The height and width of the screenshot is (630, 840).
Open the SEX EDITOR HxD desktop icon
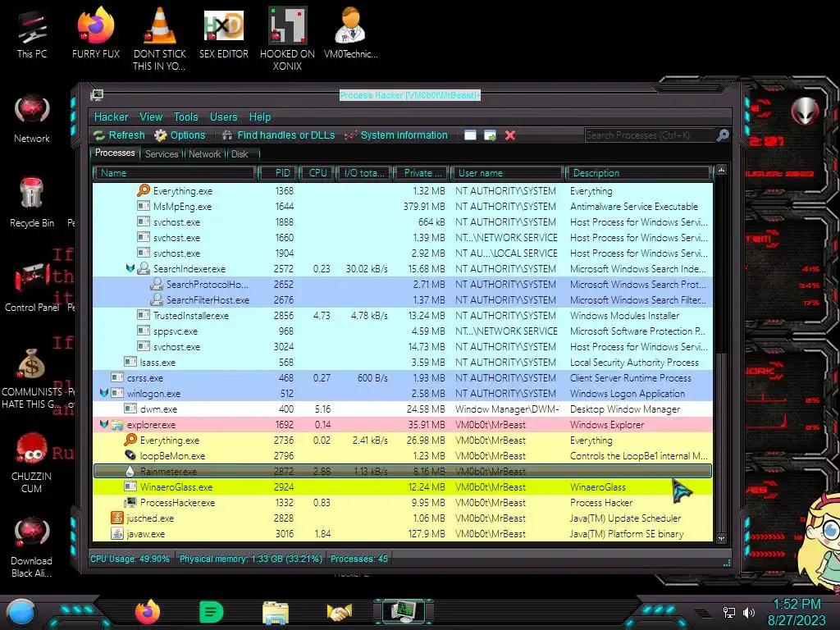tap(223, 33)
